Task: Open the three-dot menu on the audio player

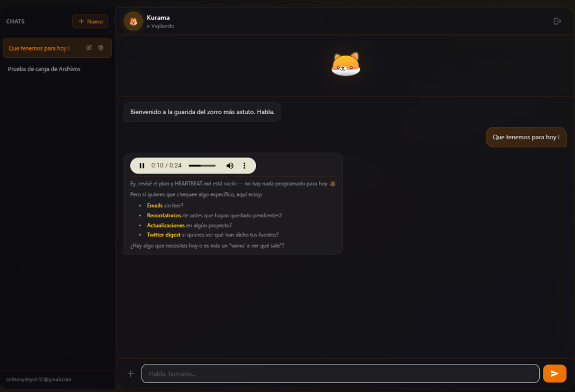Action: point(244,166)
